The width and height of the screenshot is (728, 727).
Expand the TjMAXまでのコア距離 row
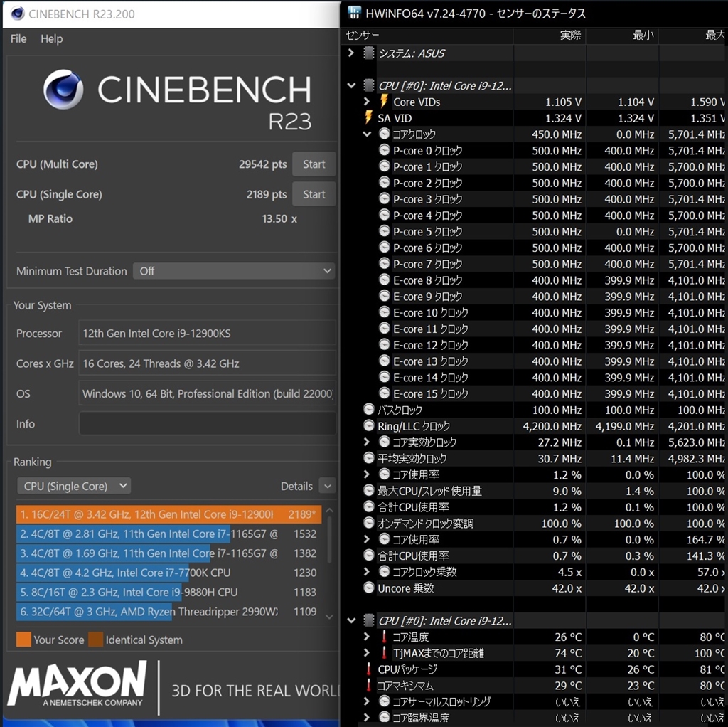(x=367, y=653)
